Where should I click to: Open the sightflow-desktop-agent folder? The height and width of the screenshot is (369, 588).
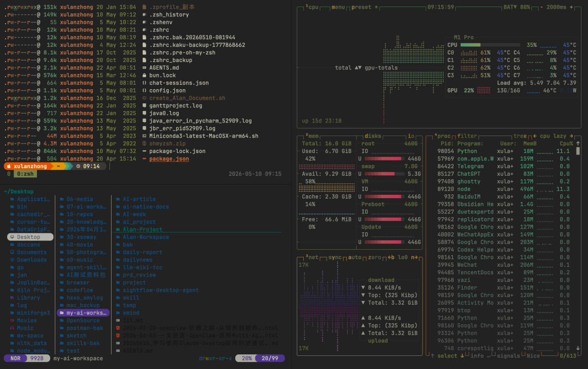(161, 290)
